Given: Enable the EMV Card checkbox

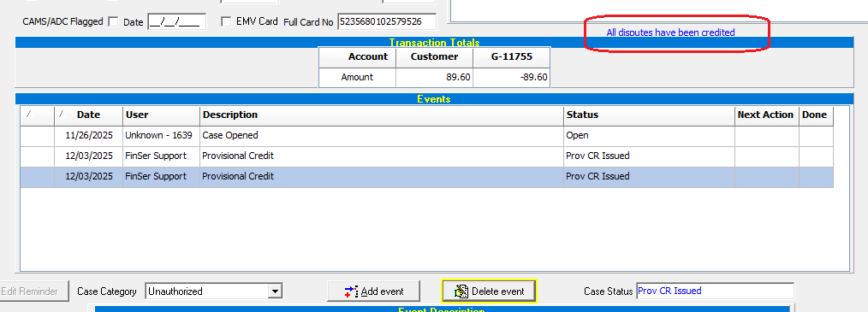Looking at the screenshot, I should click(226, 21).
